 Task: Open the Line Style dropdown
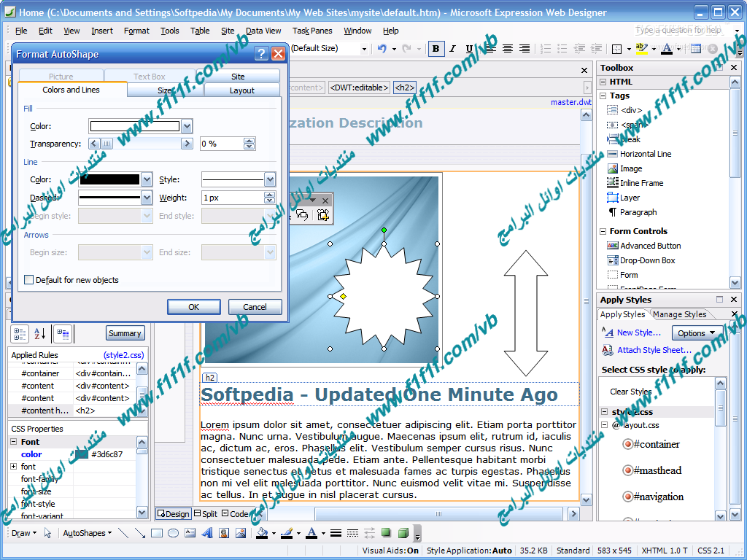(x=270, y=179)
